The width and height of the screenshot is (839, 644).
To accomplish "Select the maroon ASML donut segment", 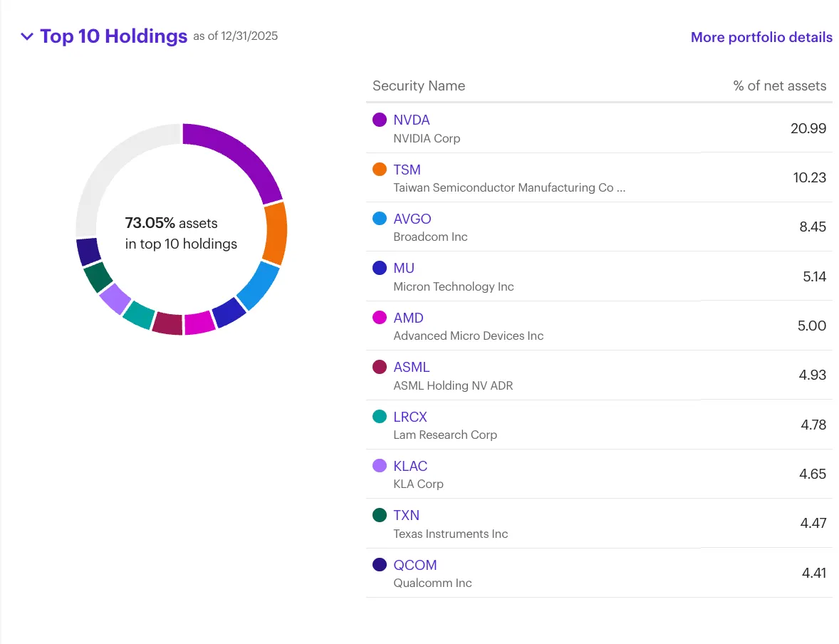I will click(x=168, y=323).
